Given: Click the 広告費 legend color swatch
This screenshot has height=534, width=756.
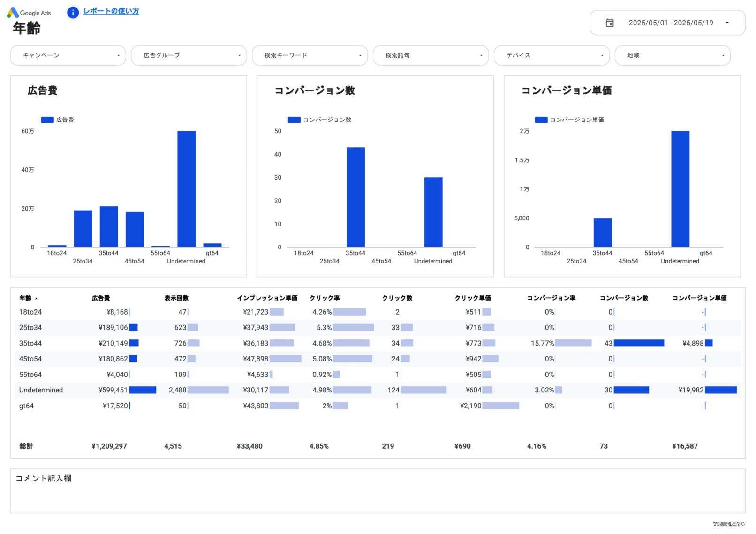Looking at the screenshot, I should (47, 120).
